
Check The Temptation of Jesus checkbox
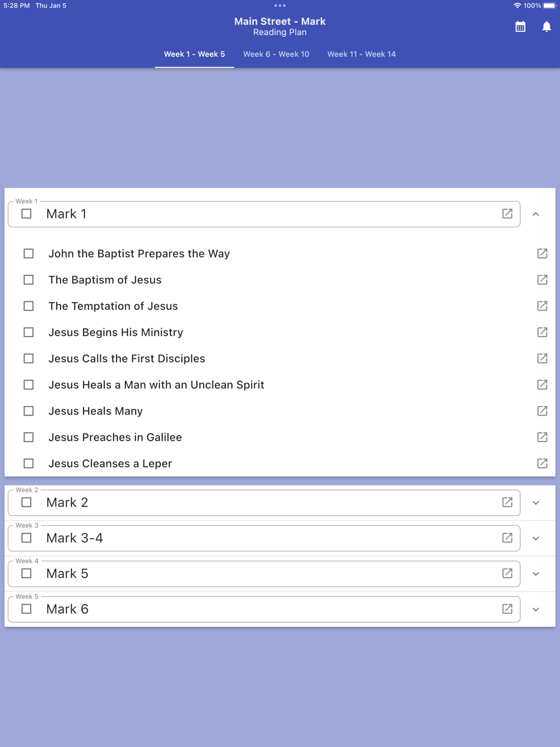tap(29, 306)
